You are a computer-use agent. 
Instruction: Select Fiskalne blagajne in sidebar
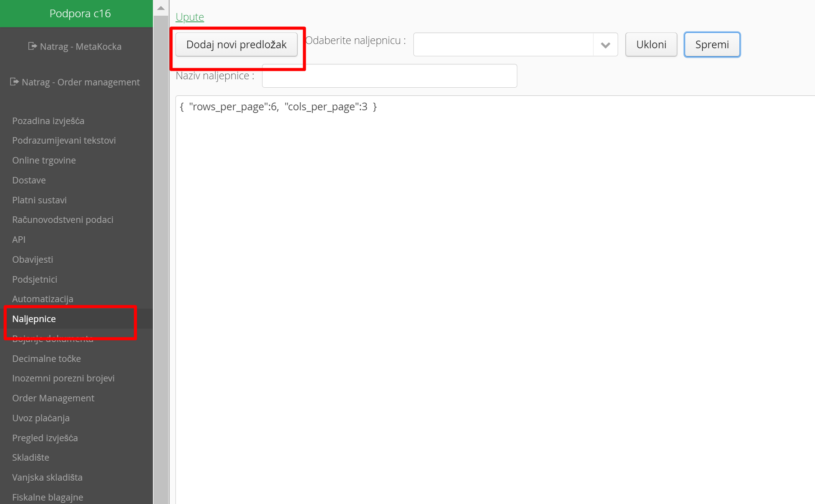pyautogui.click(x=48, y=497)
